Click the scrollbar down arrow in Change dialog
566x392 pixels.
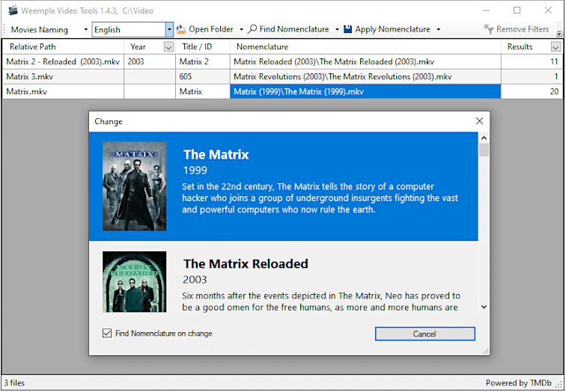[484, 307]
